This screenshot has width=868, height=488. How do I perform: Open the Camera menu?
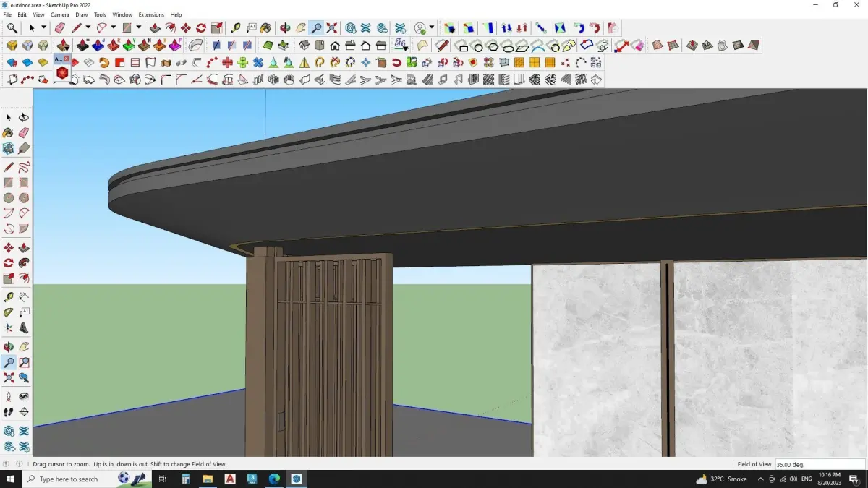point(60,14)
